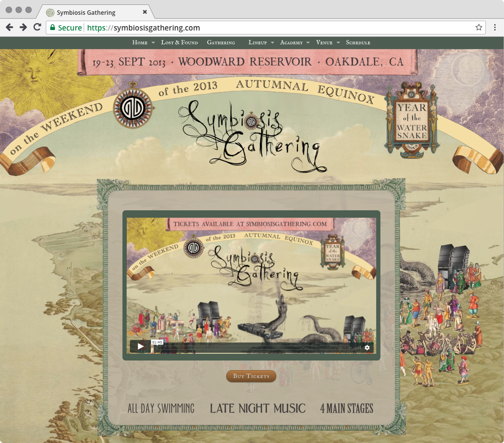504x443 pixels.
Task: Open the Lineup nav item
Action: pos(257,42)
